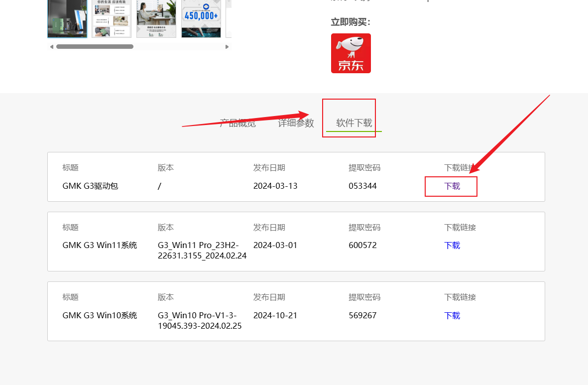The height and width of the screenshot is (385, 588).
Task: Switch to the 软件下载 tab
Action: (x=354, y=123)
